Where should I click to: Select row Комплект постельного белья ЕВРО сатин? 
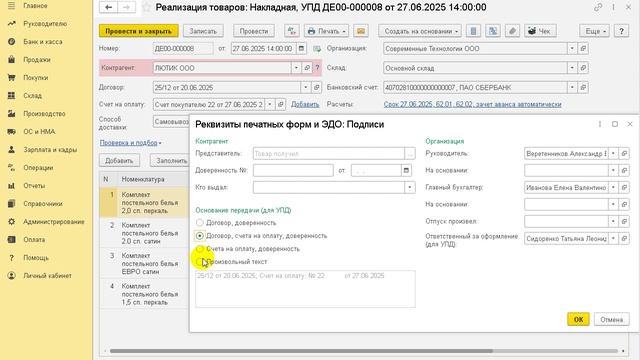(144, 263)
